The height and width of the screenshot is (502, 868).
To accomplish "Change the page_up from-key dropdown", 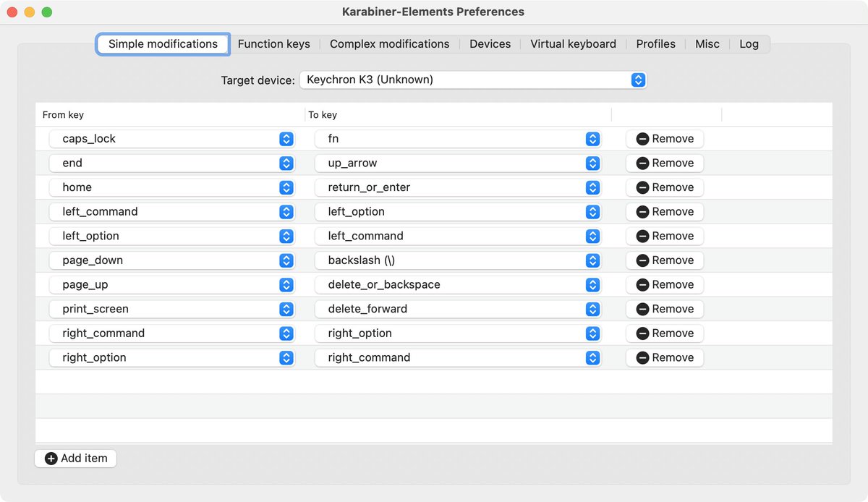I will 172,284.
